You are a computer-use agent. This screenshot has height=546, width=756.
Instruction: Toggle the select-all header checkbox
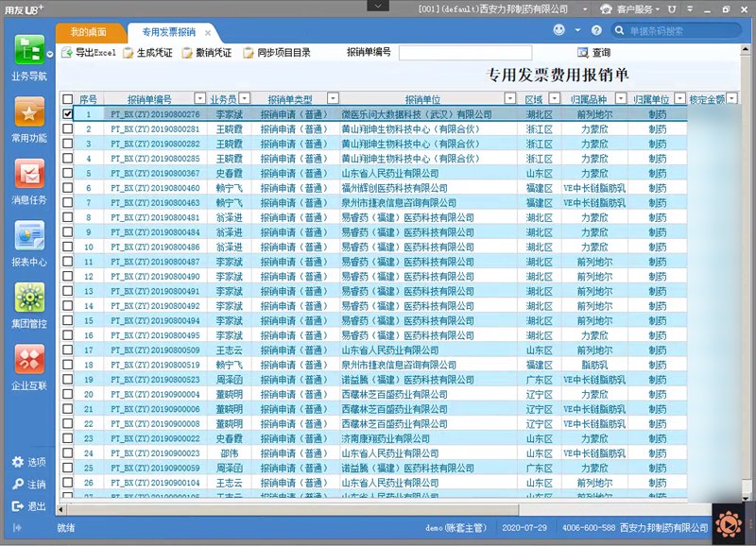tap(67, 99)
